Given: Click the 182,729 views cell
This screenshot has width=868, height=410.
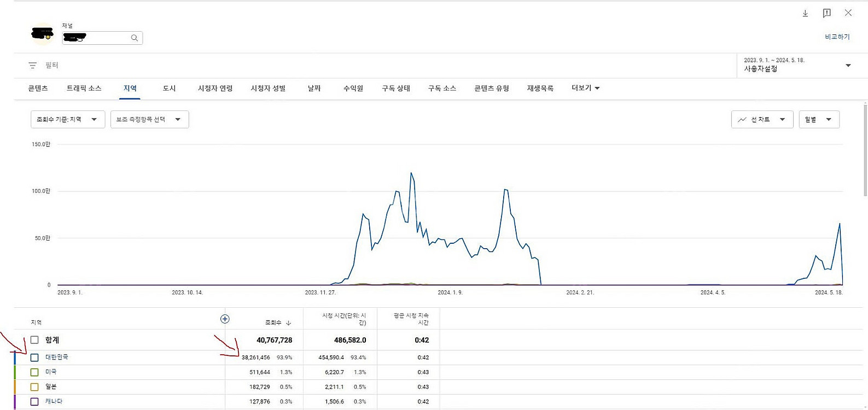Looking at the screenshot, I should [x=260, y=387].
